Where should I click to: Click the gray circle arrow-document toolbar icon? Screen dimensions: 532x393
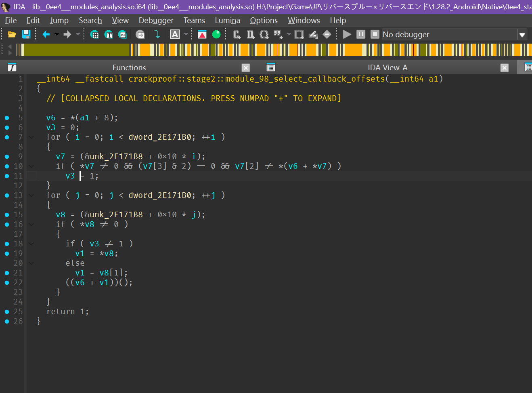[x=140, y=35]
